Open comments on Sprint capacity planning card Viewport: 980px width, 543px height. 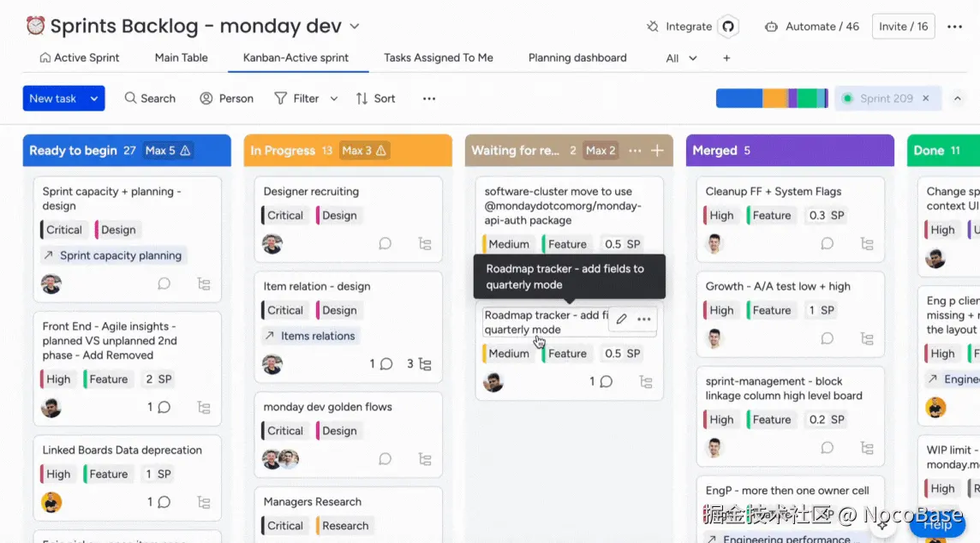coord(164,283)
